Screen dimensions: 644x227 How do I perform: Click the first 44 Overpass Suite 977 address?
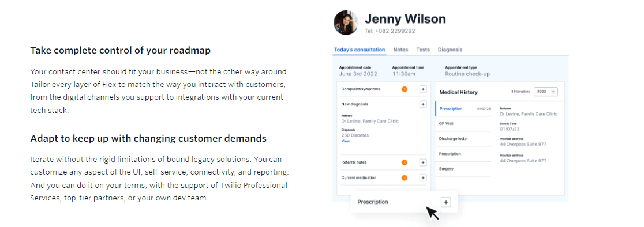point(523,144)
